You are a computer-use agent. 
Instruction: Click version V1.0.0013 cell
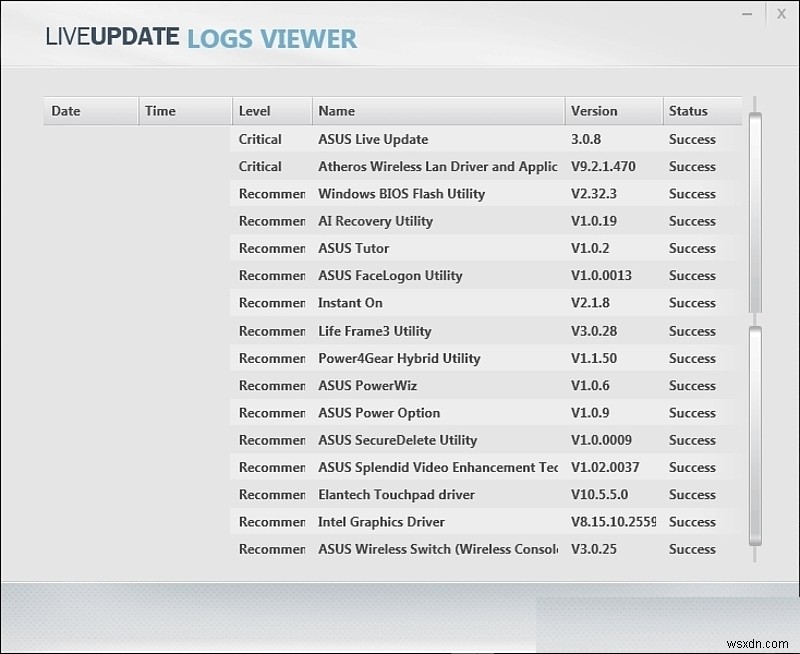601,275
